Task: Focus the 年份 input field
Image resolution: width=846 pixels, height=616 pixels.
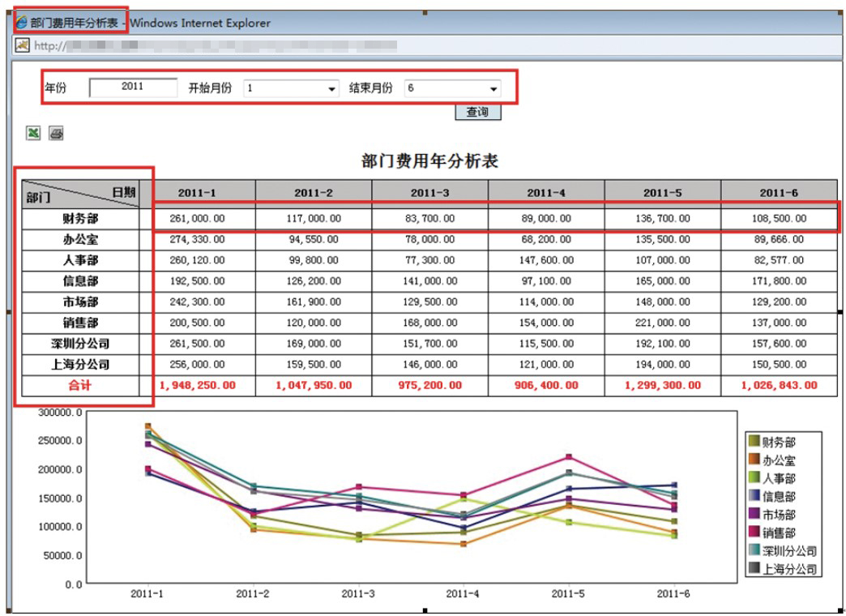Action: 133,87
